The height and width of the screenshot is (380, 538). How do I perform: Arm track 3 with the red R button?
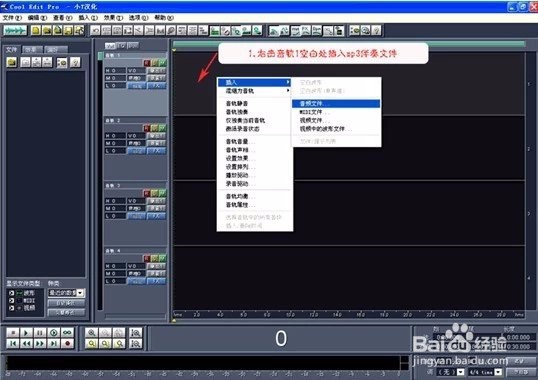pyautogui.click(x=147, y=193)
